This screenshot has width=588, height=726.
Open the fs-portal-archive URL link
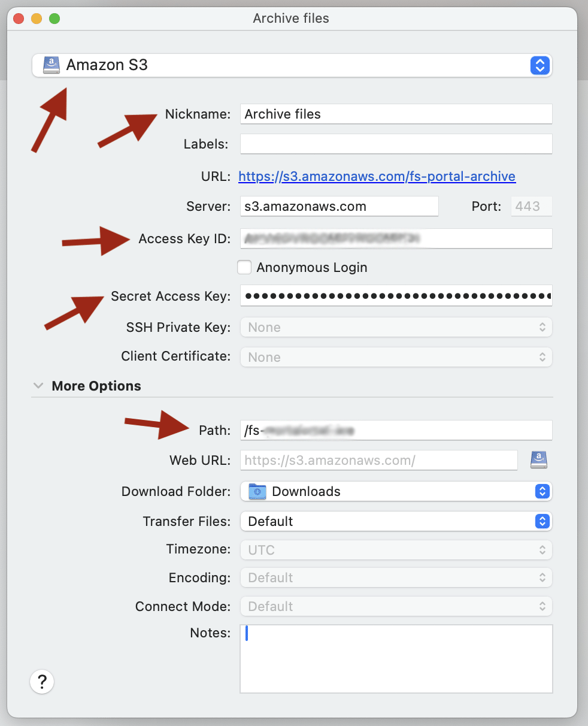[377, 177]
